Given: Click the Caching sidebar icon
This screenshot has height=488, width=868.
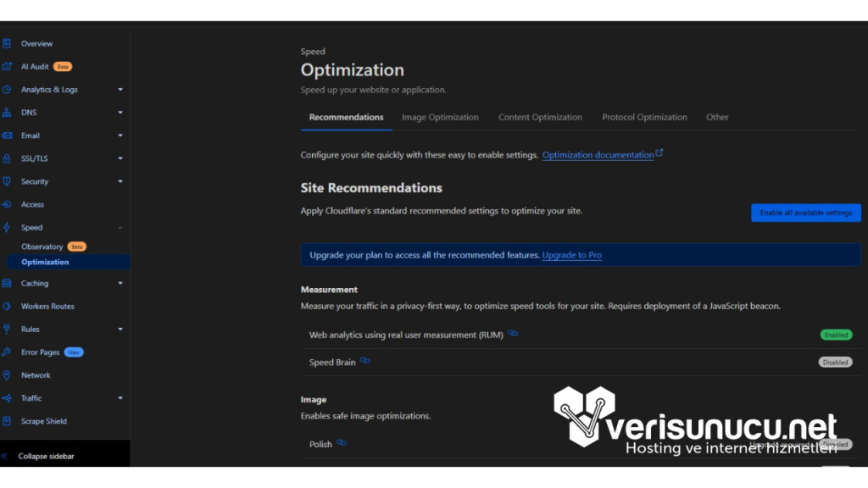Looking at the screenshot, I should (7, 283).
